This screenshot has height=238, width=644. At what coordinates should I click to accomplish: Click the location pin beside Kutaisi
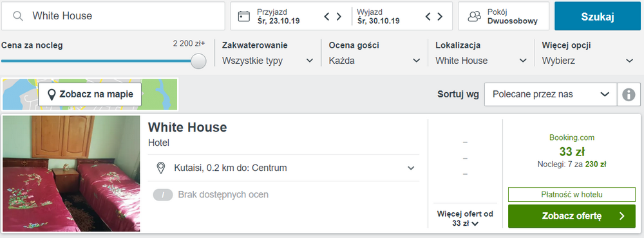(161, 168)
